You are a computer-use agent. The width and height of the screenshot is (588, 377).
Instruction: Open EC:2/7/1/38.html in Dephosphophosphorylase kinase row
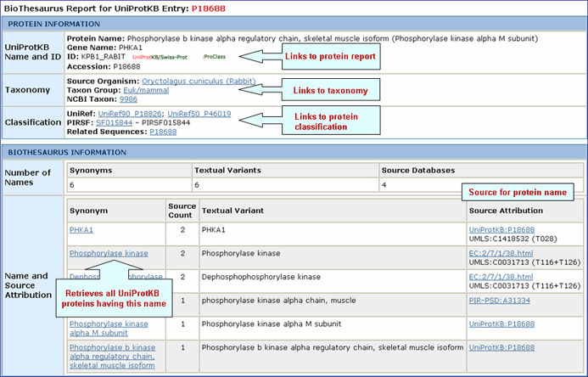click(501, 276)
